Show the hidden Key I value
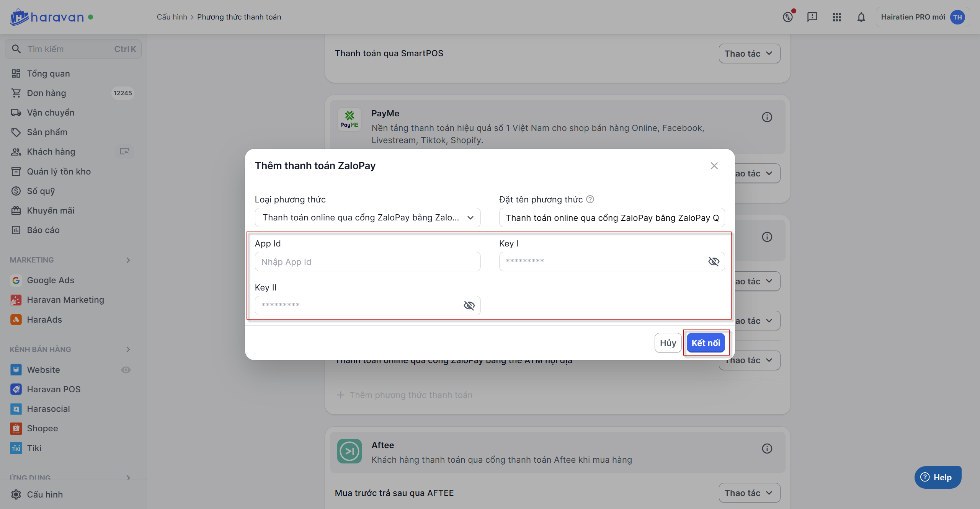The image size is (980, 509). 714,262
